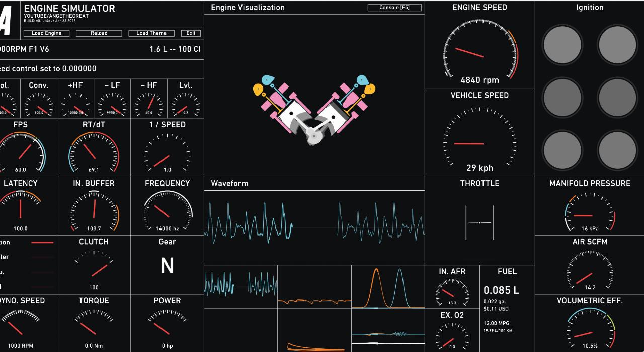Click the top-left ignition cylinder indicator
The width and height of the screenshot is (644, 352).
562,44
